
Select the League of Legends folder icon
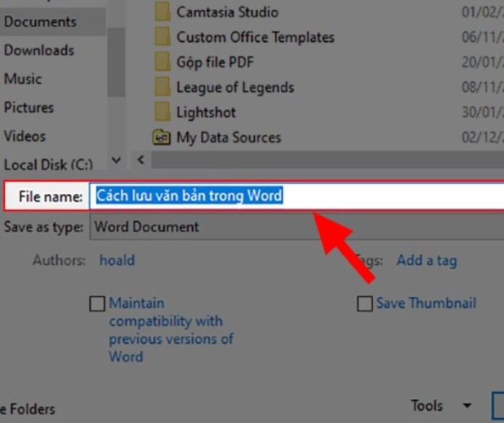(163, 87)
